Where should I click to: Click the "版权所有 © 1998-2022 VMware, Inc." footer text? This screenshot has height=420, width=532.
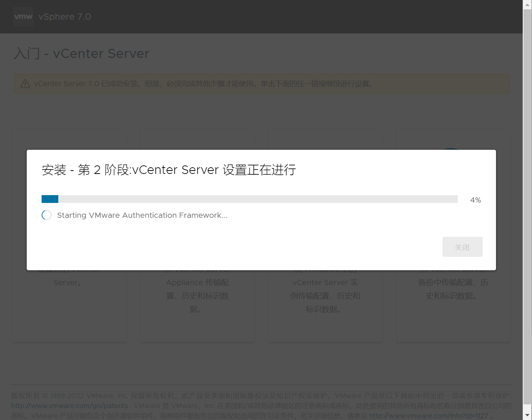click(x=69, y=395)
